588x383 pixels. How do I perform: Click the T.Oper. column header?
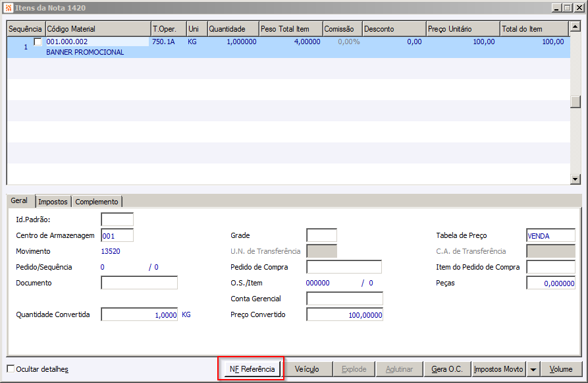(169, 29)
